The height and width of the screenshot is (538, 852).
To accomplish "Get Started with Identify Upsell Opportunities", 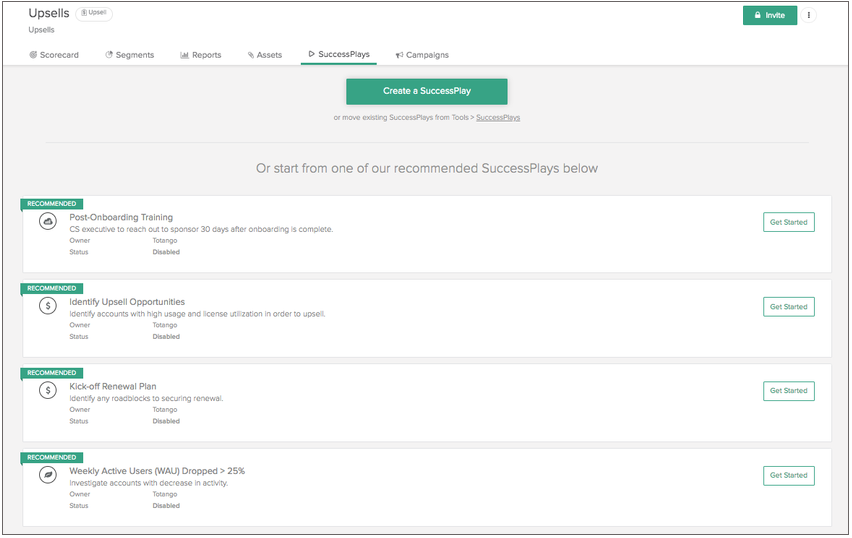I will pyautogui.click(x=788, y=307).
